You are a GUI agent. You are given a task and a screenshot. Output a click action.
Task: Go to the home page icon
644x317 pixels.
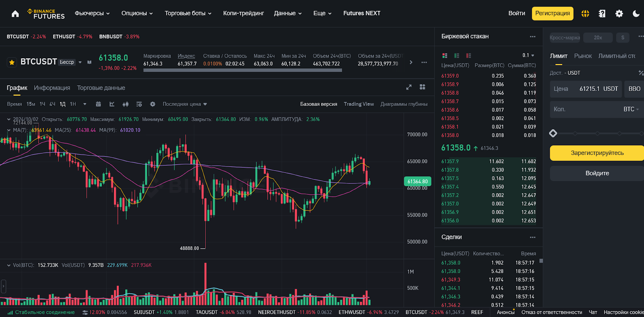point(15,14)
